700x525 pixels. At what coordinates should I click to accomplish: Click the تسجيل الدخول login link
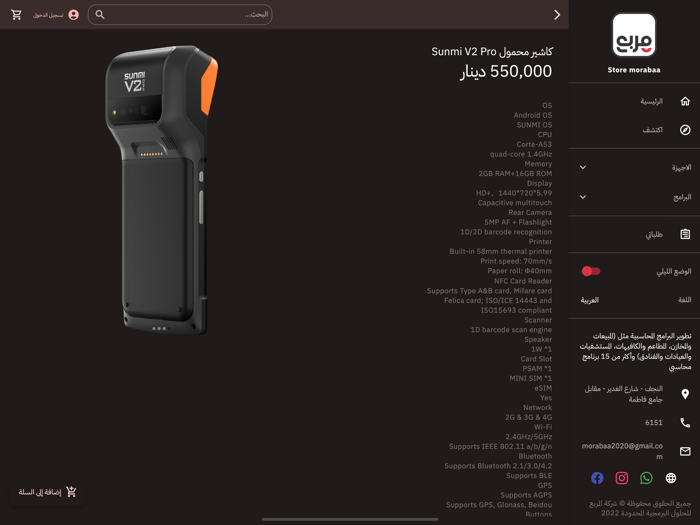[x=48, y=15]
